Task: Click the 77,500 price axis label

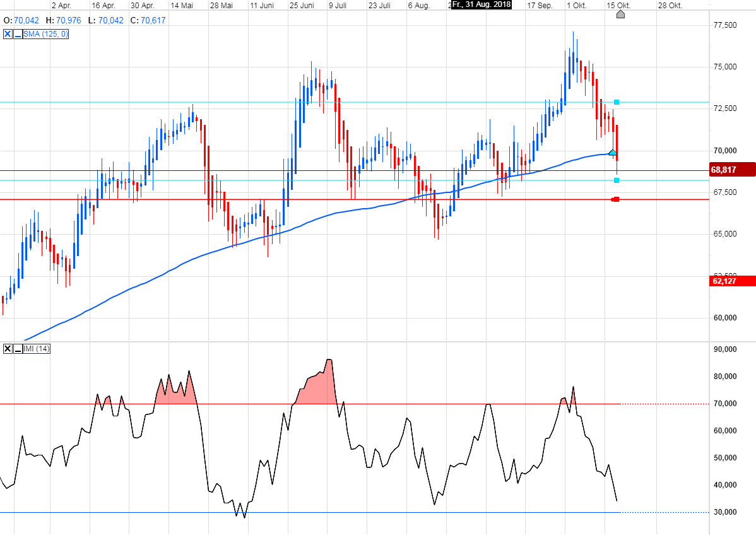Action: click(x=725, y=25)
